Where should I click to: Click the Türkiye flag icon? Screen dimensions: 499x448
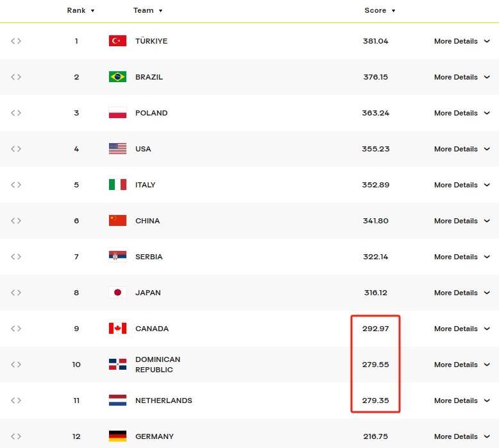(117, 41)
